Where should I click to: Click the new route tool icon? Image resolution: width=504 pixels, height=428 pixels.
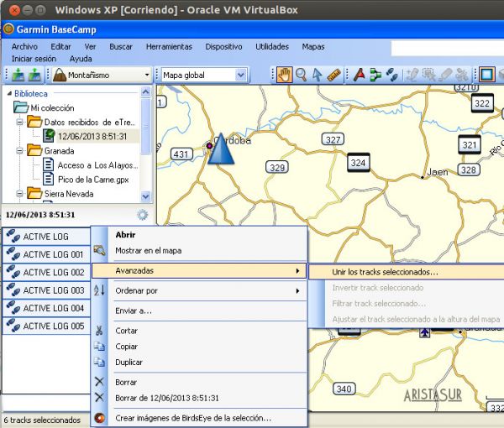375,75
